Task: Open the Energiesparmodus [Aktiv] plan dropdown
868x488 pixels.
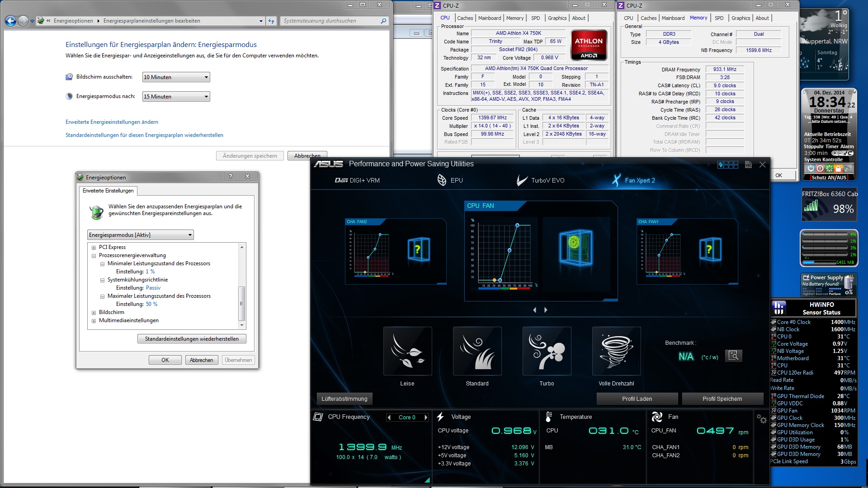Action: pos(140,235)
